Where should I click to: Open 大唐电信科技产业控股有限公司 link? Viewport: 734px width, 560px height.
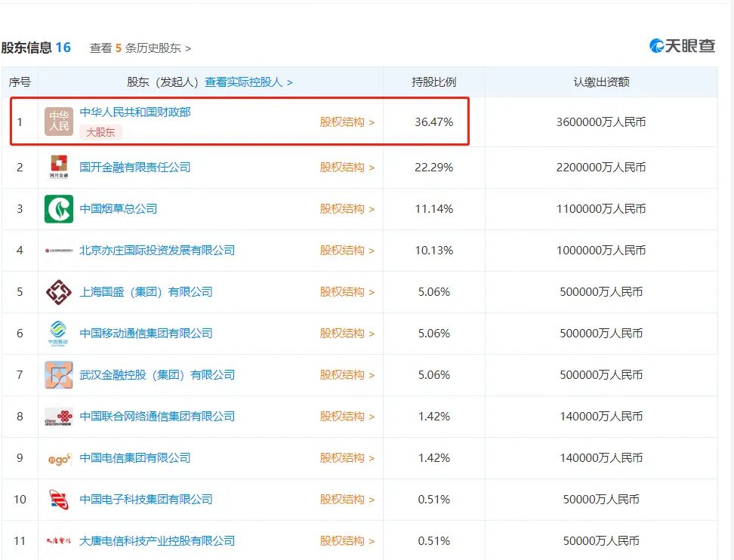click(157, 541)
